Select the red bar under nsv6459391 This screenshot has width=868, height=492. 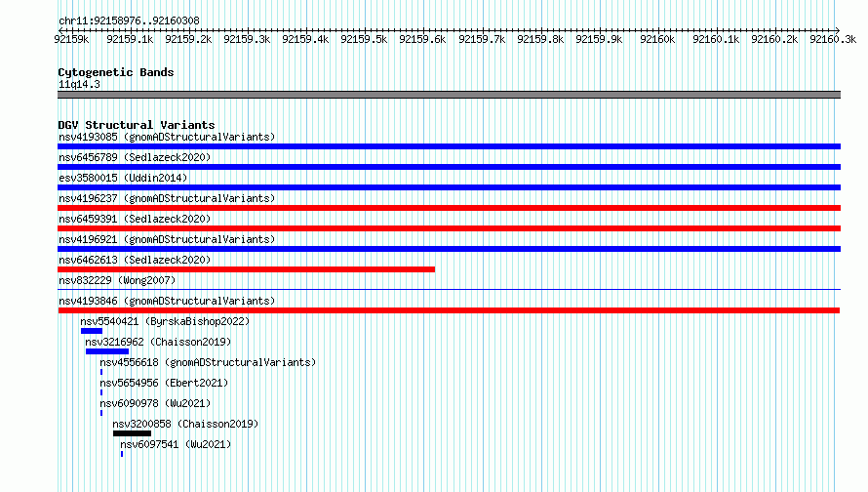[449, 228]
